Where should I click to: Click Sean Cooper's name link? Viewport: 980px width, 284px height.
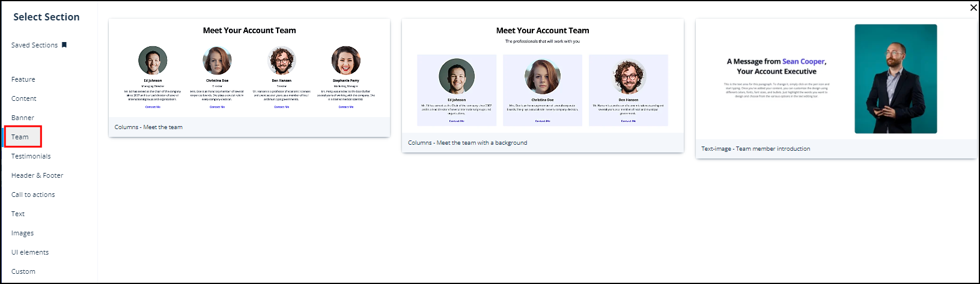pyautogui.click(x=803, y=61)
